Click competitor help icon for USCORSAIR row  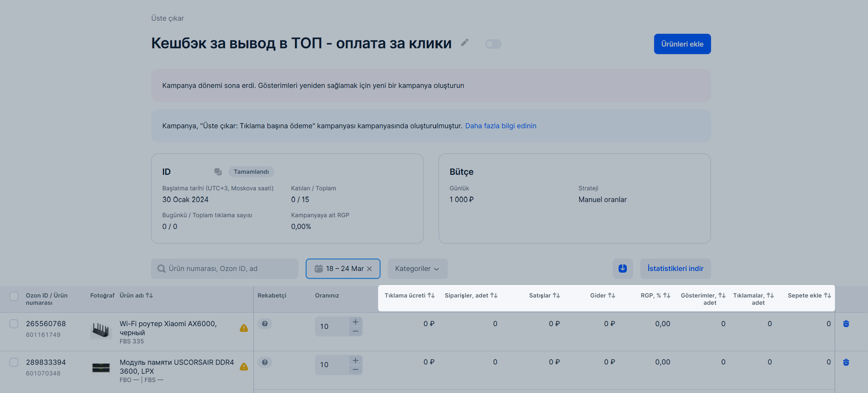click(x=265, y=362)
